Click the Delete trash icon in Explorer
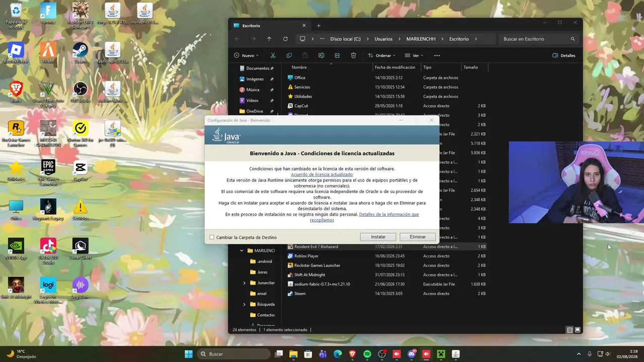This screenshot has height=362, width=644. pyautogui.click(x=353, y=55)
